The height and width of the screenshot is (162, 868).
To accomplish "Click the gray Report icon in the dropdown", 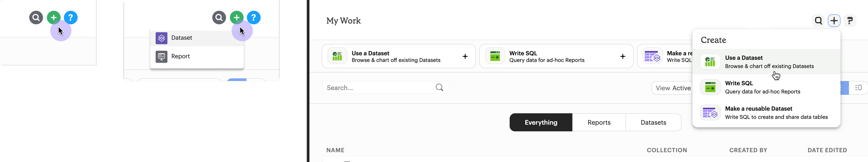I will tap(161, 56).
